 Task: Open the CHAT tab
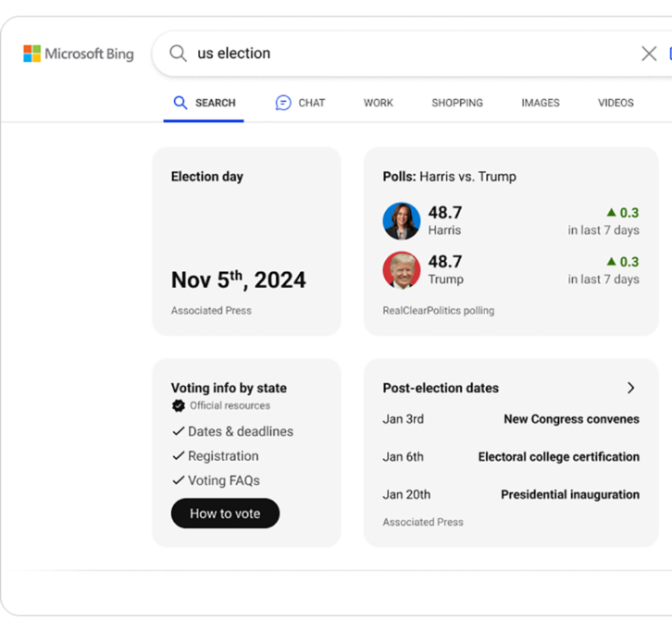coord(300,103)
